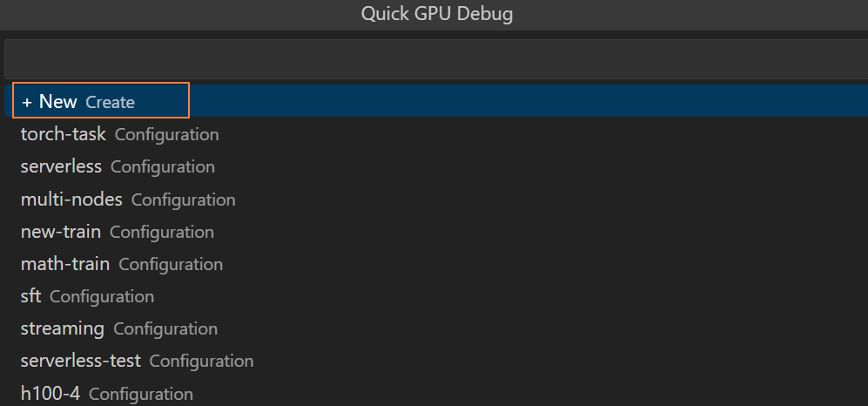This screenshot has width=868, height=406.
Task: Select the New Create option
Action: click(57, 102)
